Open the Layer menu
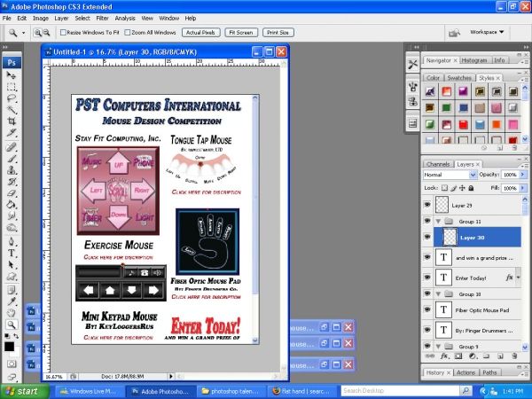This screenshot has width=532, height=399. point(61,19)
